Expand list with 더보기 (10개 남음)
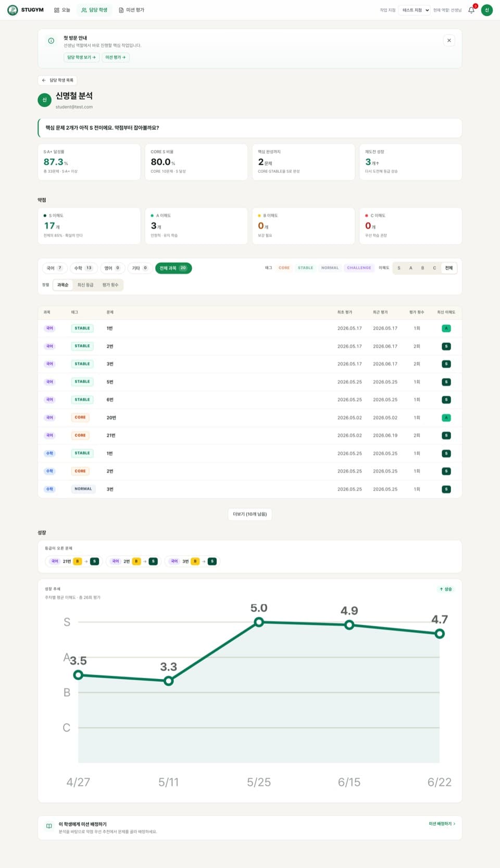The width and height of the screenshot is (500, 868). pos(250,514)
